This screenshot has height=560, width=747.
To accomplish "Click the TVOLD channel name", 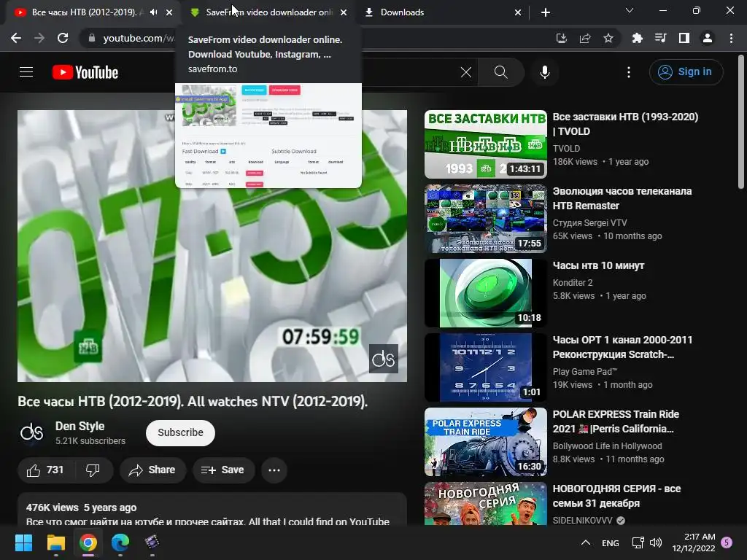I will point(566,149).
